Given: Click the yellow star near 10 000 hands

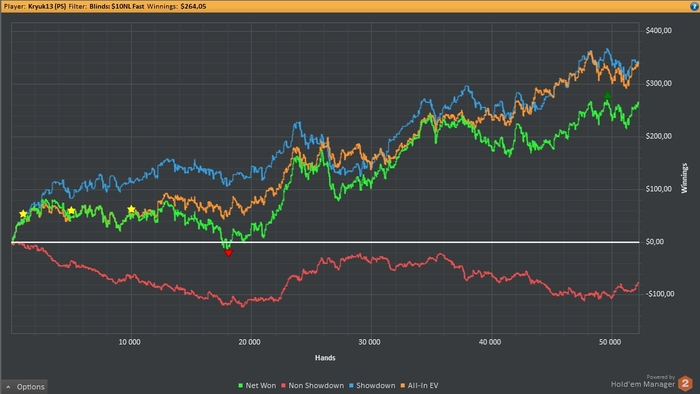Looking at the screenshot, I should click(x=131, y=209).
